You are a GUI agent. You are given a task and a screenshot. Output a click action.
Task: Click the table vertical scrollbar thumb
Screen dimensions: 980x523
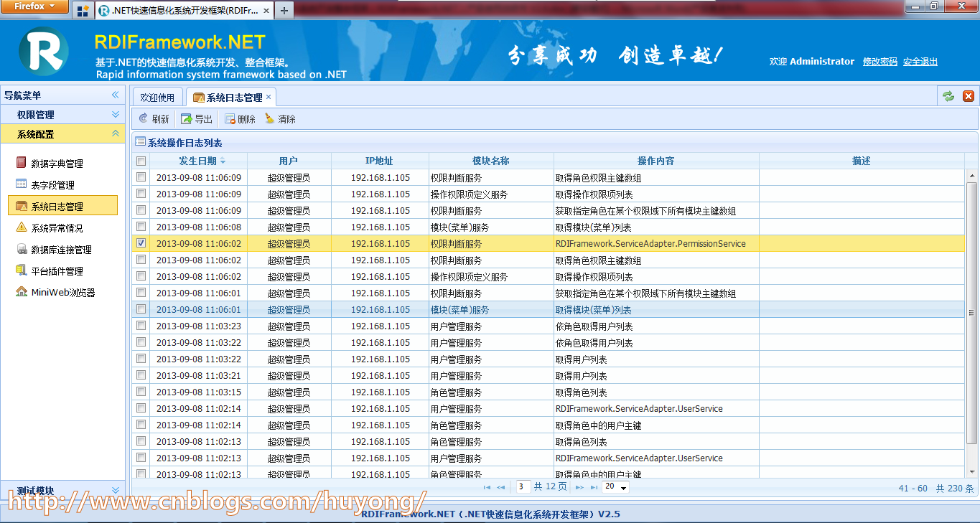pyautogui.click(x=971, y=313)
